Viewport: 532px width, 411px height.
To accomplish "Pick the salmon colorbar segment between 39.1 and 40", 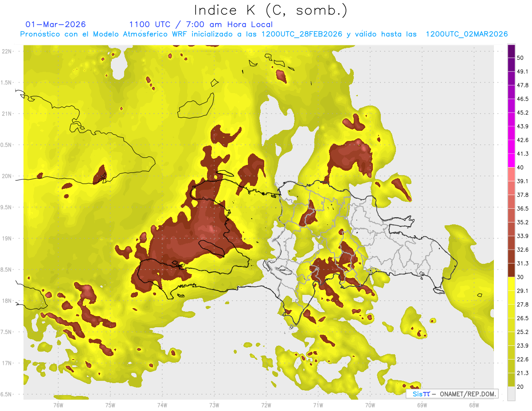I will click(x=512, y=174).
